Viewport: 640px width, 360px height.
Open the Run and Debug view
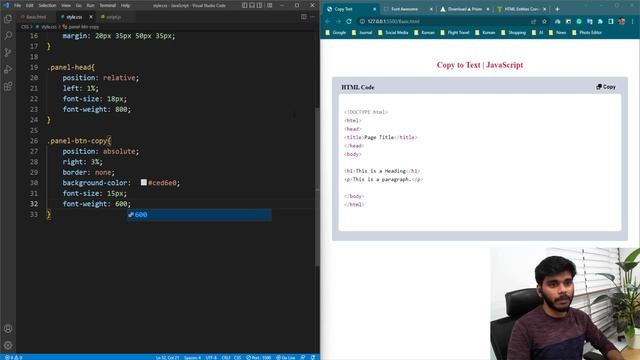coord(8,69)
